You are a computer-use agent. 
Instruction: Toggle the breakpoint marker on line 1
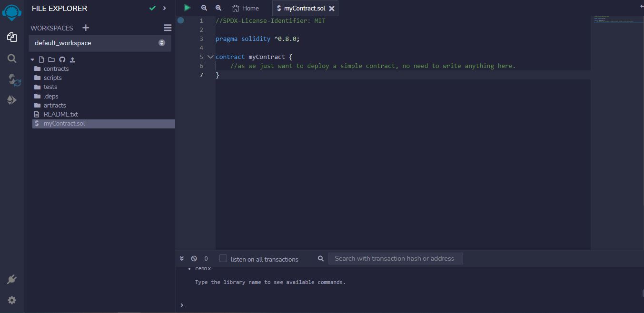click(180, 20)
